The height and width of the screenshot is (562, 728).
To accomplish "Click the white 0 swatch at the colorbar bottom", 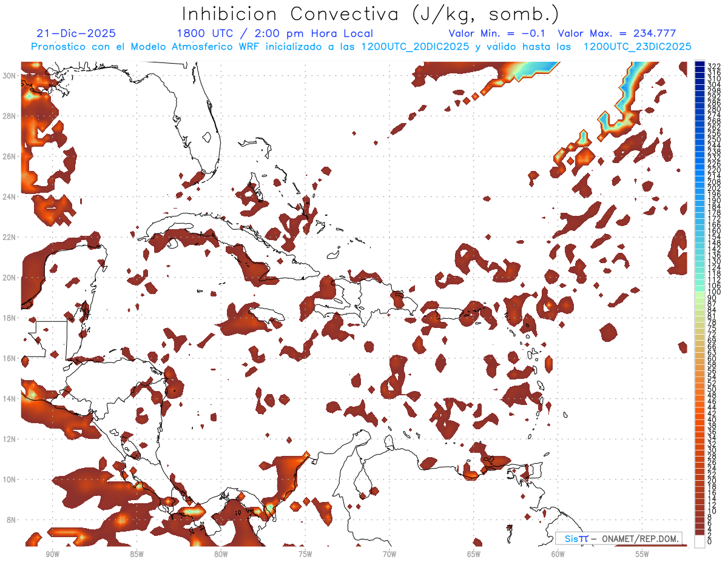I will (x=700, y=541).
